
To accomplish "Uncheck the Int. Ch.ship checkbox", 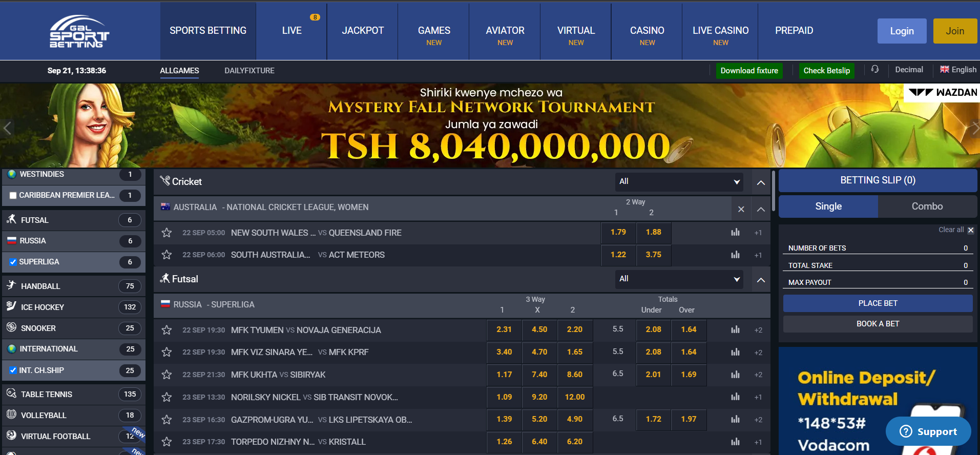I will pyautogui.click(x=13, y=370).
